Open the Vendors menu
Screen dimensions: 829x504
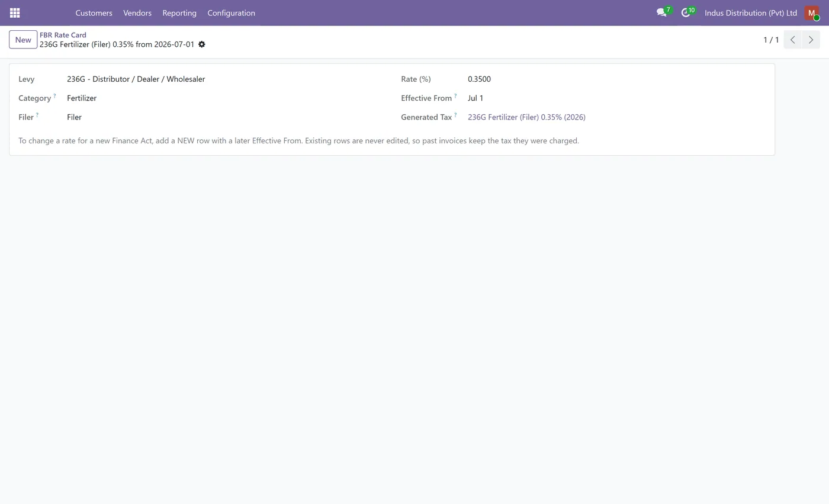pyautogui.click(x=137, y=12)
